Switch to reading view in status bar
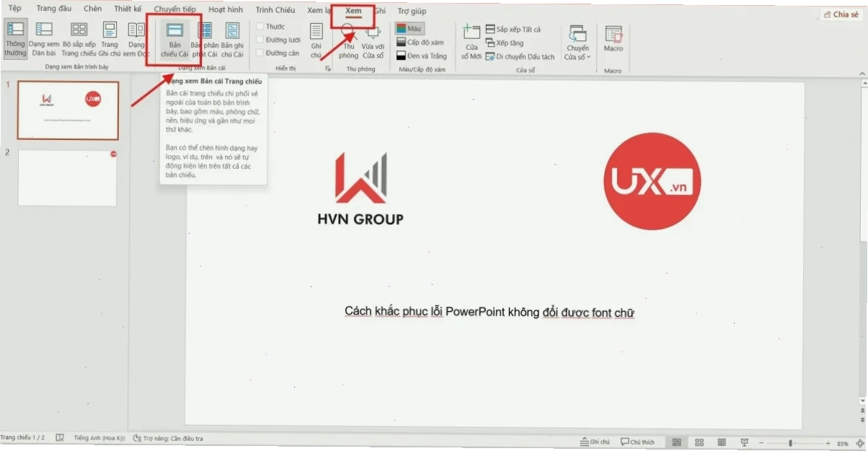868x451 pixels. point(722,442)
